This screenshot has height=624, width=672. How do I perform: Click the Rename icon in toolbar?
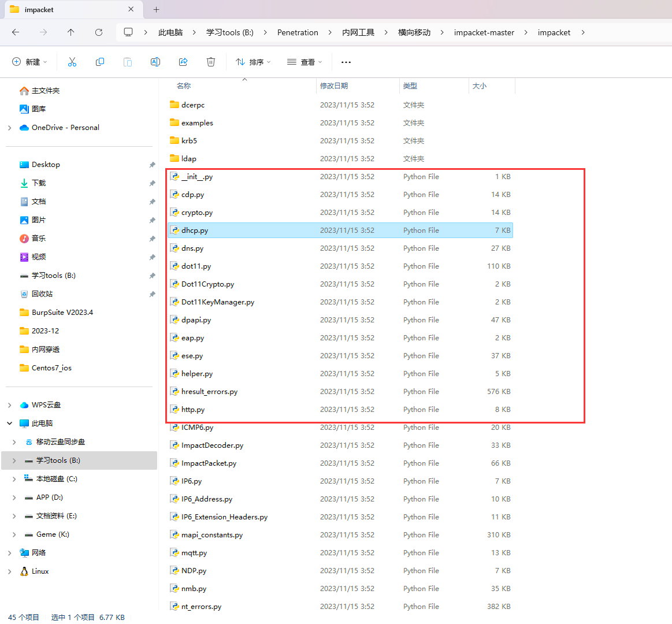(155, 62)
